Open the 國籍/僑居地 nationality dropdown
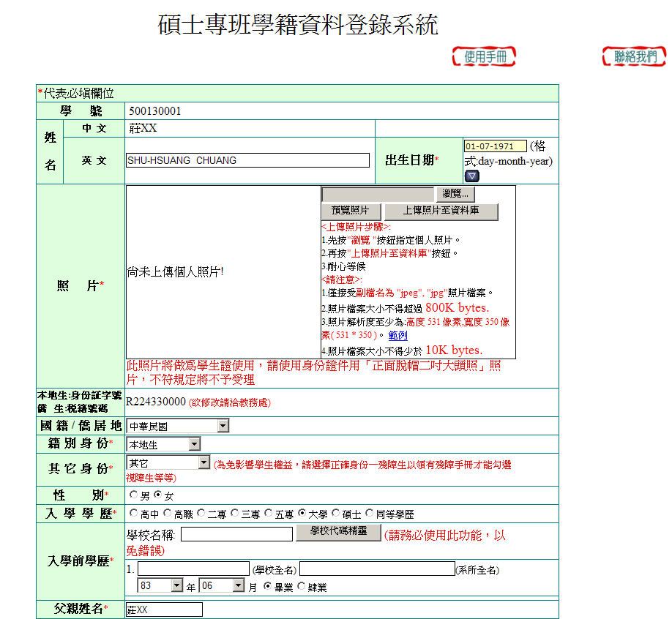This screenshot has height=619, width=672. click(177, 426)
